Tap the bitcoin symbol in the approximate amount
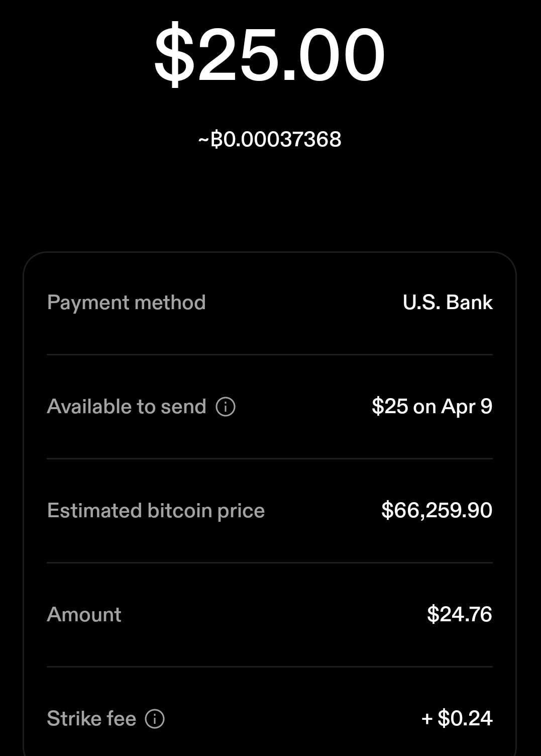This screenshot has height=756, width=541. (217, 140)
